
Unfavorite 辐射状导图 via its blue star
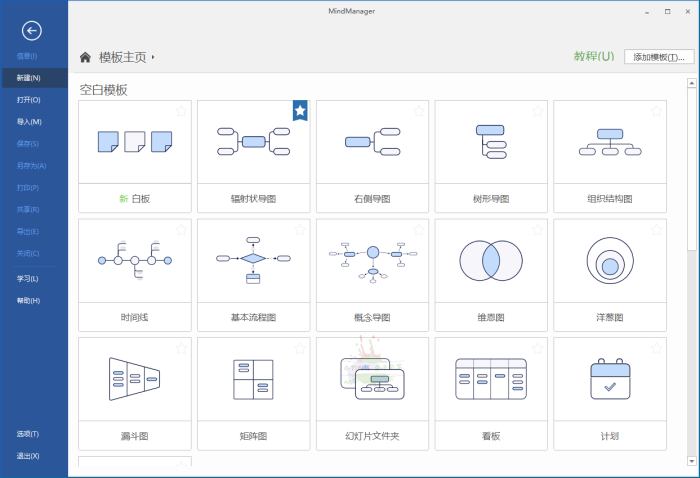coord(300,110)
